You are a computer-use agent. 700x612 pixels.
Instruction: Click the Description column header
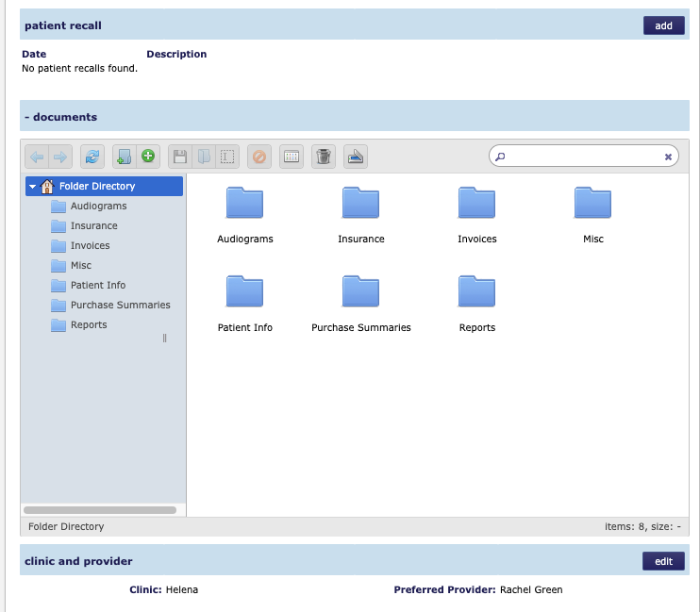(x=176, y=54)
